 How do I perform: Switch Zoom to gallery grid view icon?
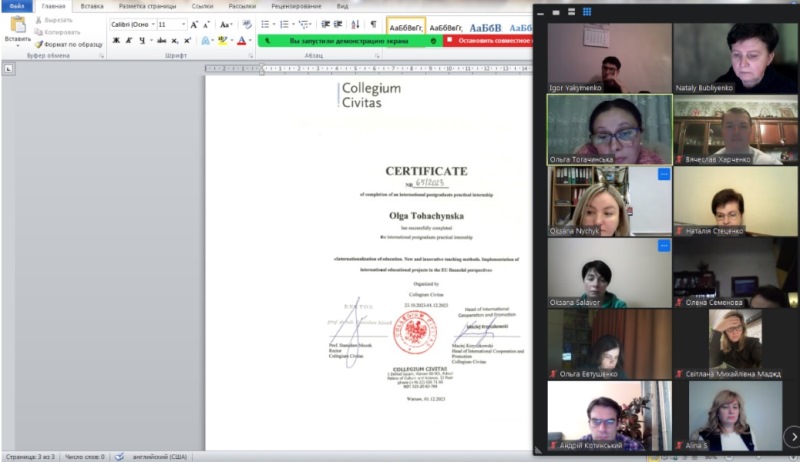pyautogui.click(x=587, y=12)
